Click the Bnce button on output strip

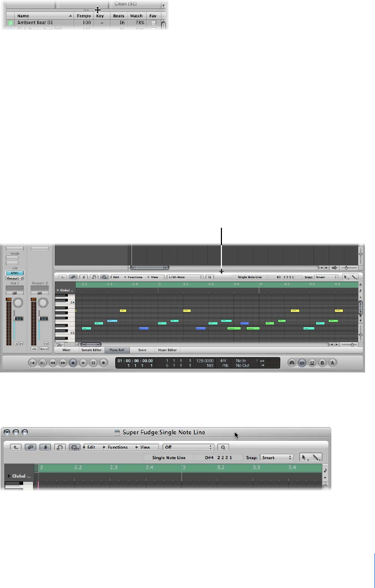tap(44, 349)
